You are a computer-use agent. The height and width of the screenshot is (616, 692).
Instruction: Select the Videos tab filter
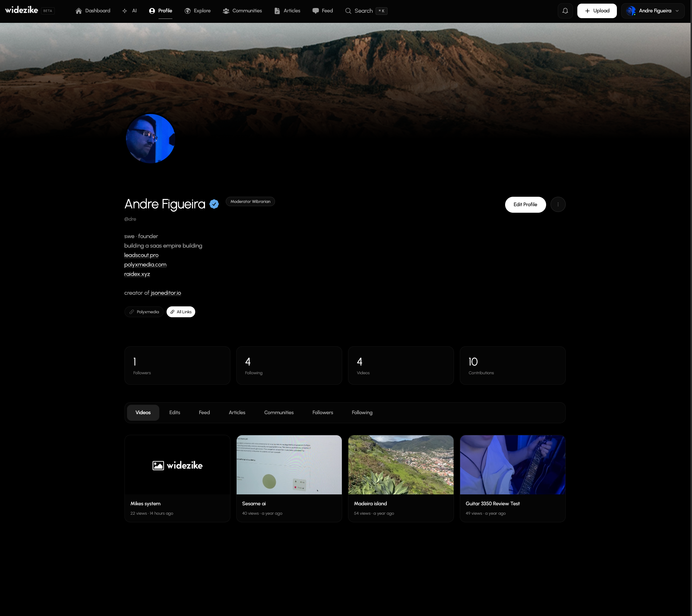(143, 412)
